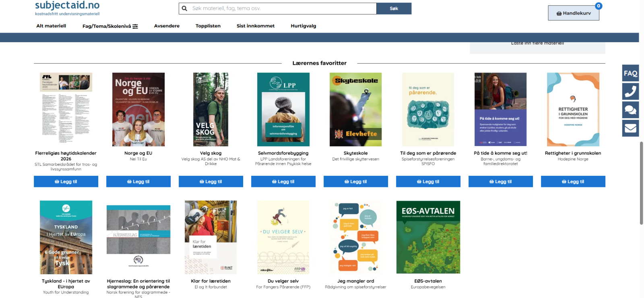Add Norge og EU to cart
The image size is (644, 298).
click(138, 182)
